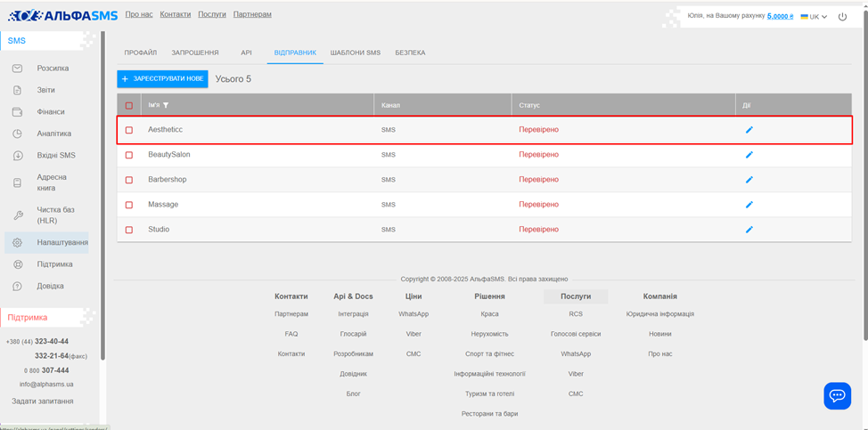The height and width of the screenshot is (430, 868).
Task: Click the Налаштування gear icon
Action: pos(17,242)
